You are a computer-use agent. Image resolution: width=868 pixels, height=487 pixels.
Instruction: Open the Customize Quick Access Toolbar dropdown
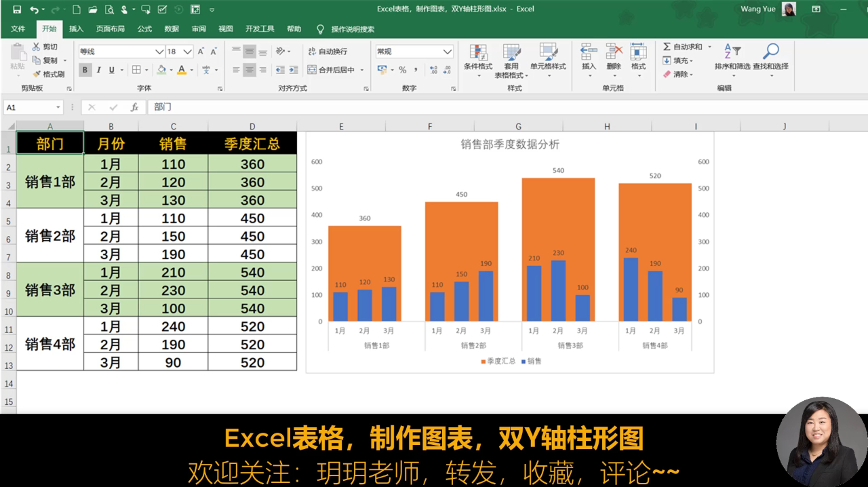pyautogui.click(x=212, y=9)
